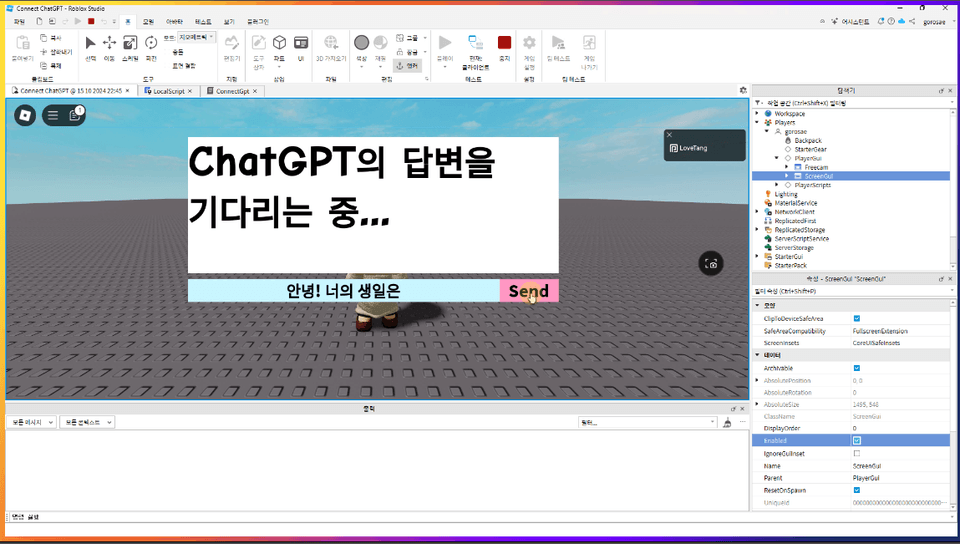This screenshot has height=544, width=960.
Task: Click the small red stop icon in quick access bar
Action: [91, 21]
